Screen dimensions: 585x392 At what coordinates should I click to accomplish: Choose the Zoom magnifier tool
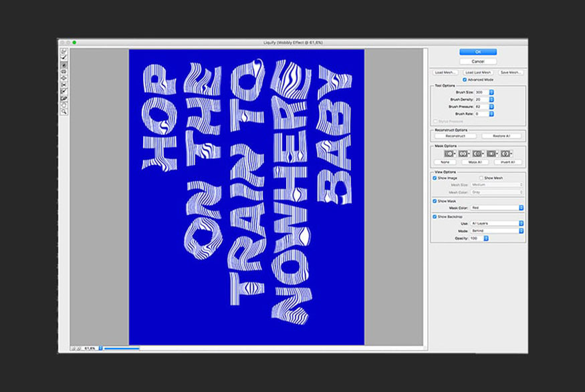tap(64, 112)
